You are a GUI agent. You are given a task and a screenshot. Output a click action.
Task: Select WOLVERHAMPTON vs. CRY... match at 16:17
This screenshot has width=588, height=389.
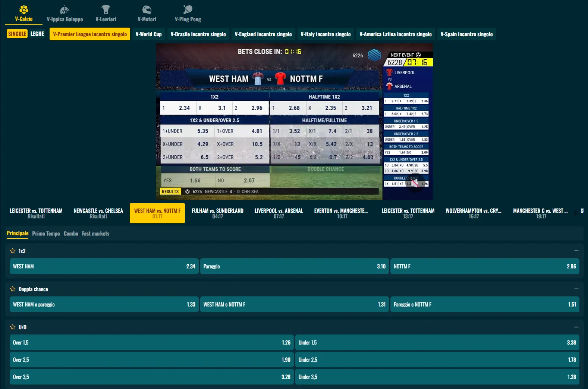(474, 213)
